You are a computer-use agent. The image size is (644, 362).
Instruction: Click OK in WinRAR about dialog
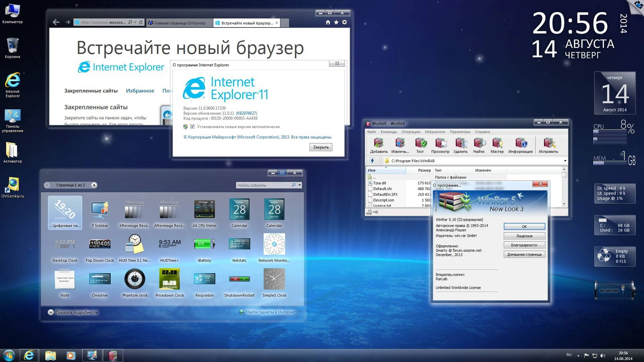pos(524,227)
